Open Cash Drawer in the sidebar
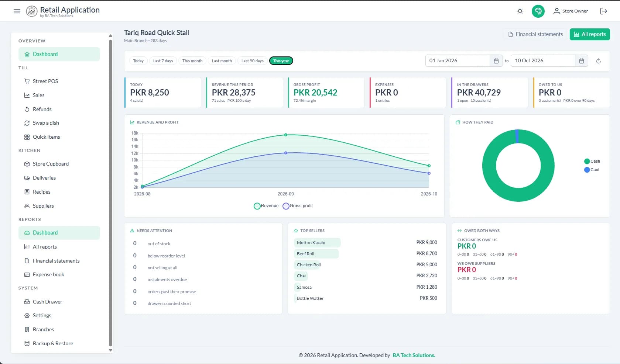The height and width of the screenshot is (364, 620). click(x=59, y=302)
